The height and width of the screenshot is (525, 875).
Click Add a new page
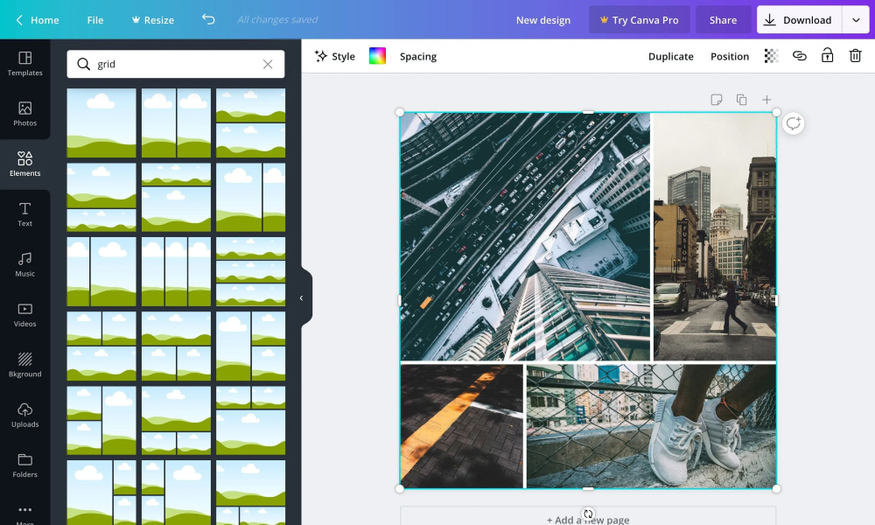[x=588, y=519]
